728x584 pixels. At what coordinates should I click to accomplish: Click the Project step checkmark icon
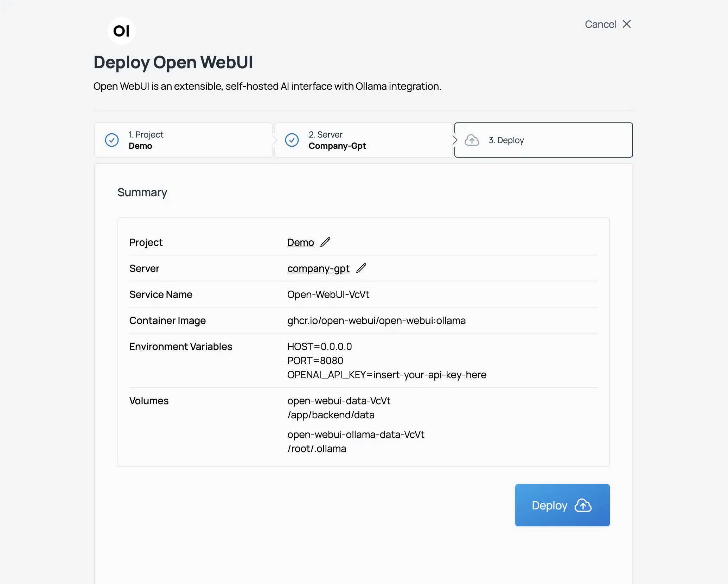point(112,140)
